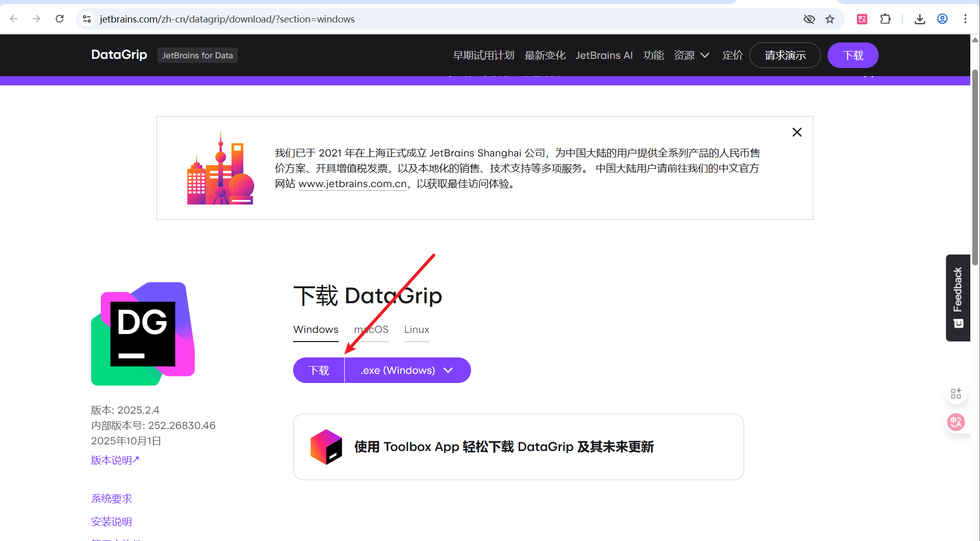The height and width of the screenshot is (541, 980).
Task: Bookmark this page with the star icon
Action: click(x=830, y=19)
